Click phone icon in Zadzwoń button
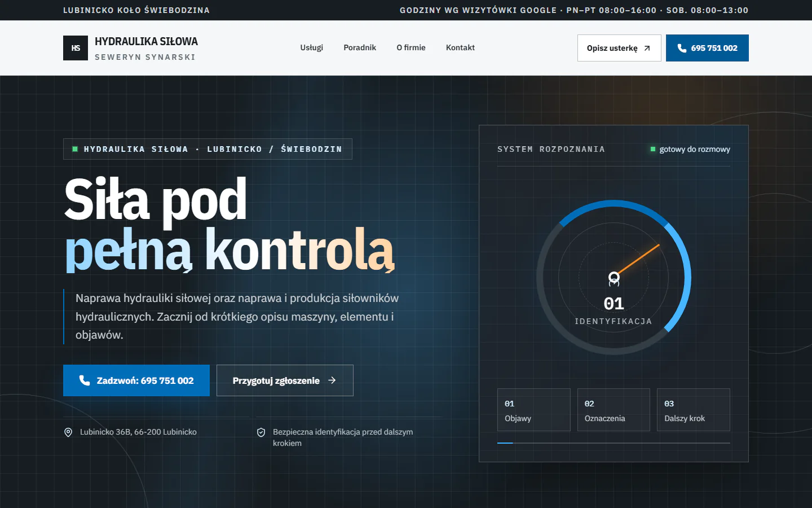Image resolution: width=812 pixels, height=508 pixels. pos(85,380)
